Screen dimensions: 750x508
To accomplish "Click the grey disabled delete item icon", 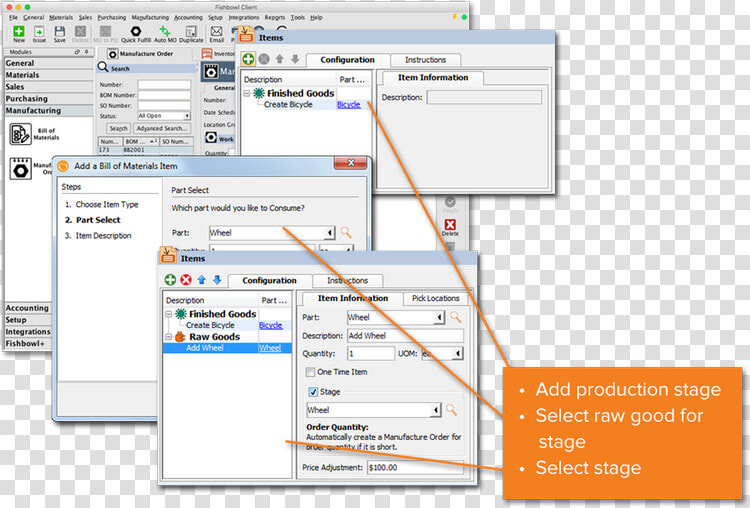I will (264, 59).
